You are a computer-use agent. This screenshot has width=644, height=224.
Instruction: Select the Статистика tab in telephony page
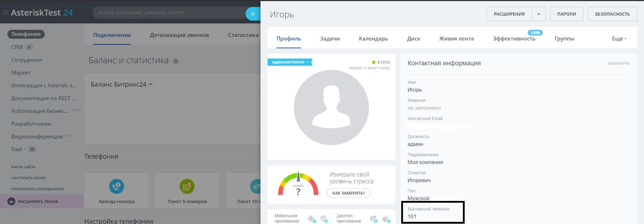click(x=243, y=35)
